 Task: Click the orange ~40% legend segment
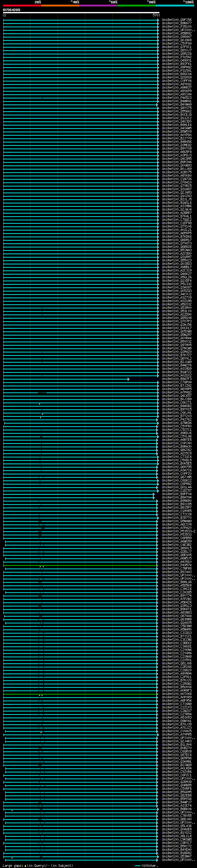(x=60, y=6)
